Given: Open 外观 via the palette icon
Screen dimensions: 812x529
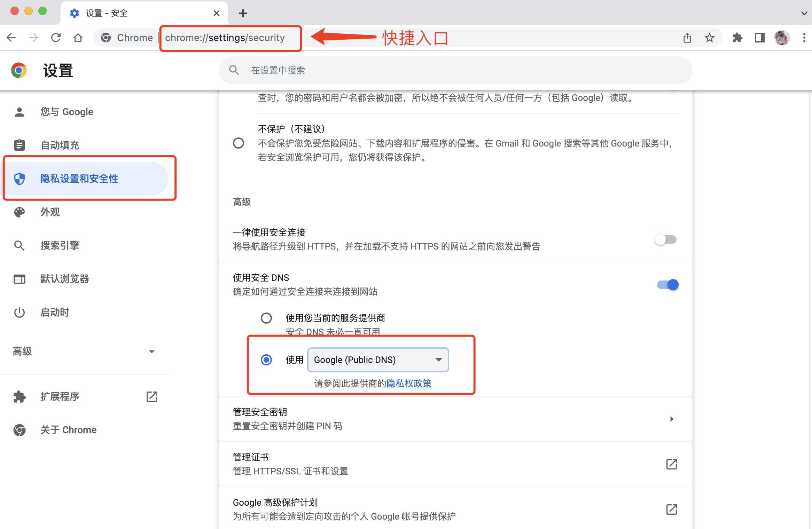Looking at the screenshot, I should 19,212.
